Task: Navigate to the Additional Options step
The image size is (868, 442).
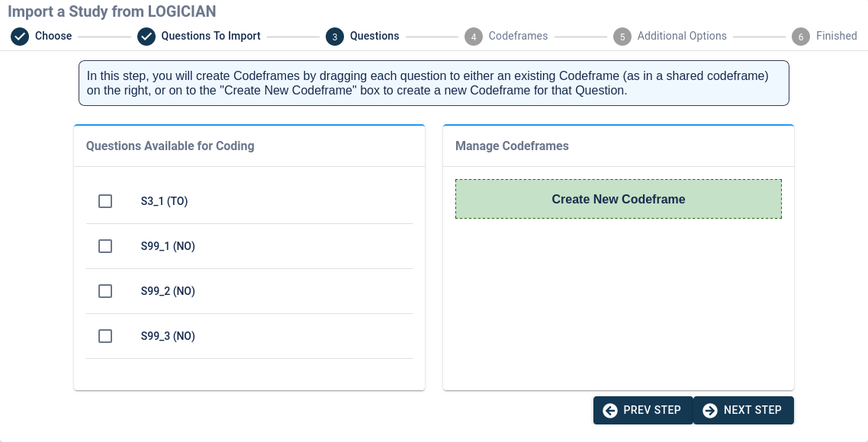Action: click(670, 36)
